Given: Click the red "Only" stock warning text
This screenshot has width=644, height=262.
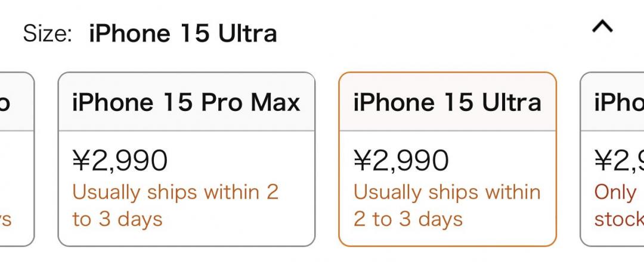Looking at the screenshot, I should pos(616,192).
